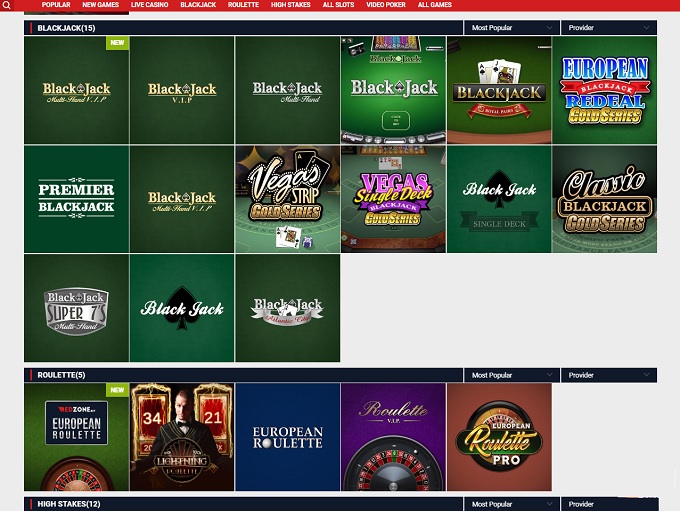Viewport: 680px width, 511px height.
Task: Go to the All Slots tab
Action: [338, 5]
